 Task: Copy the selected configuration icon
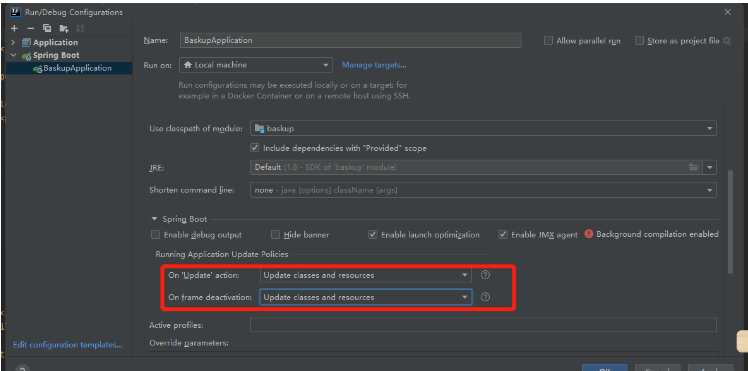pos(47,28)
